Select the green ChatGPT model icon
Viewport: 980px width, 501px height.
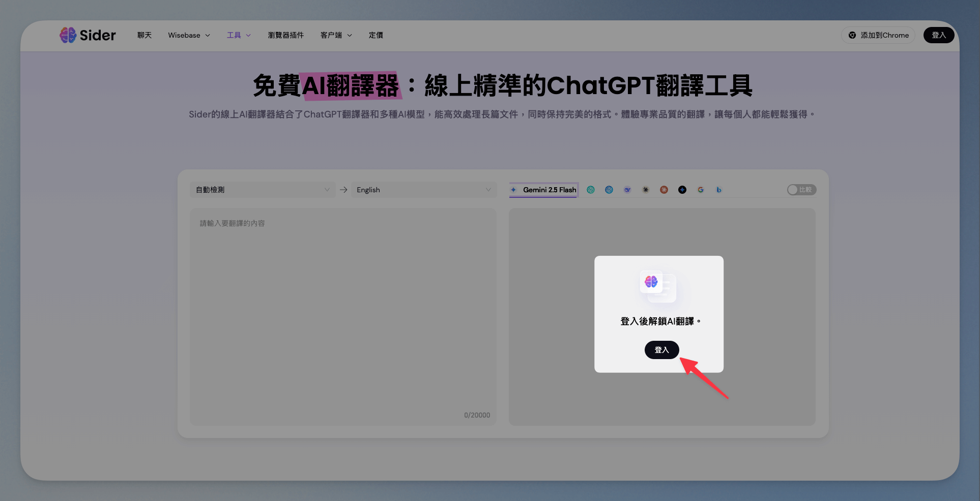point(590,190)
